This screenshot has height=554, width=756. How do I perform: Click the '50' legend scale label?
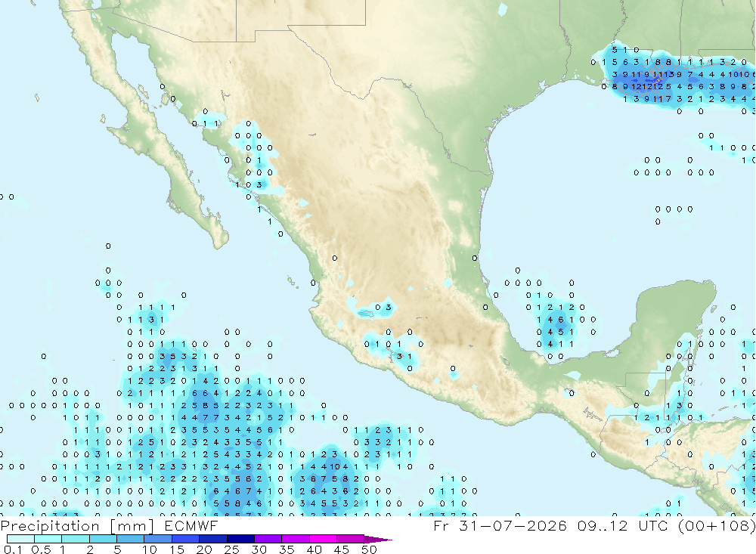(369, 549)
